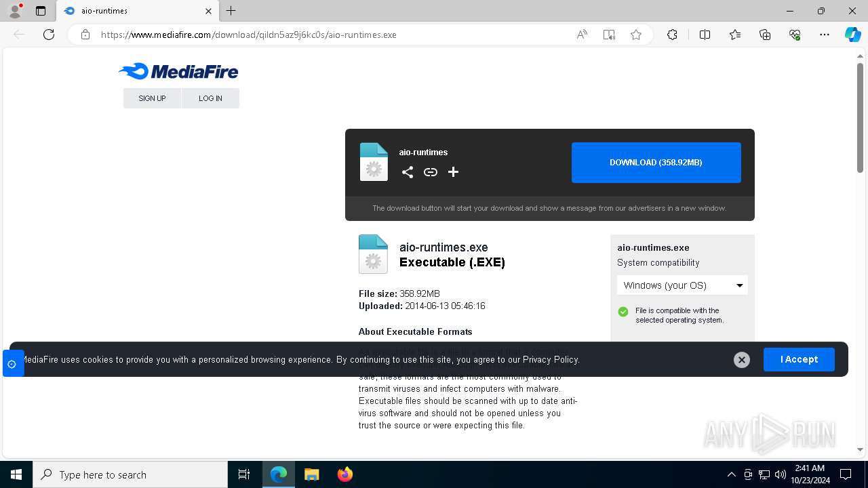
Task: Add this page to favorites star
Action: [x=636, y=35]
